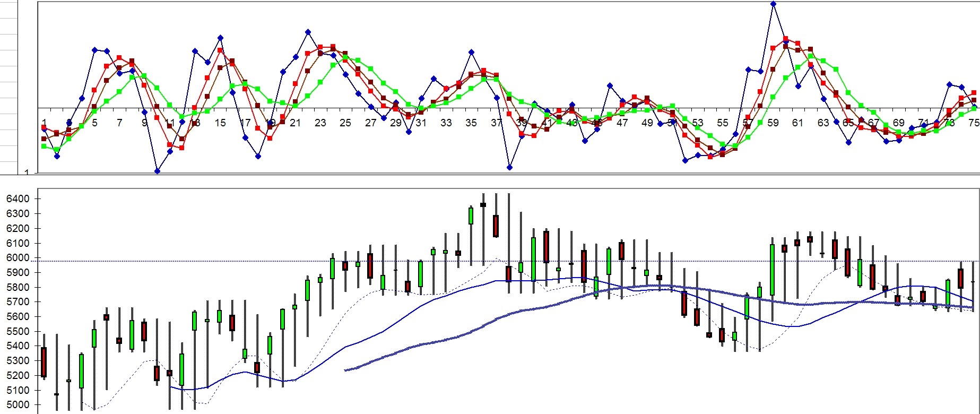Select the 5500 price axis label
980x414 pixels.
18,332
